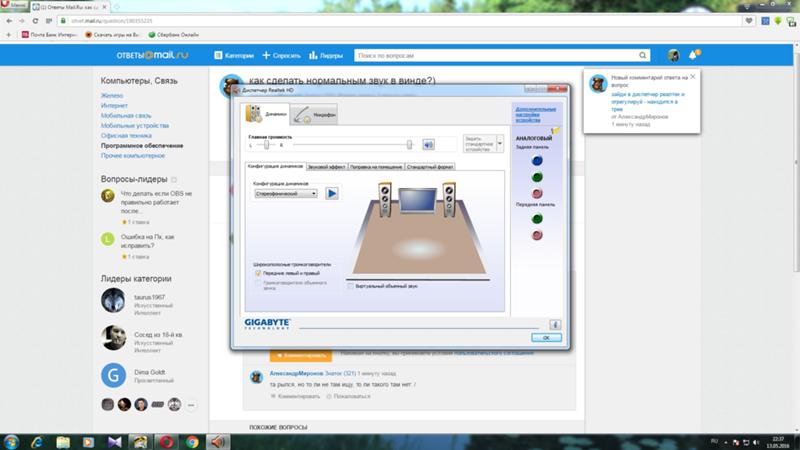Screen dimensions: 800x450
Task: Open the Windows Start button
Action: (11, 442)
